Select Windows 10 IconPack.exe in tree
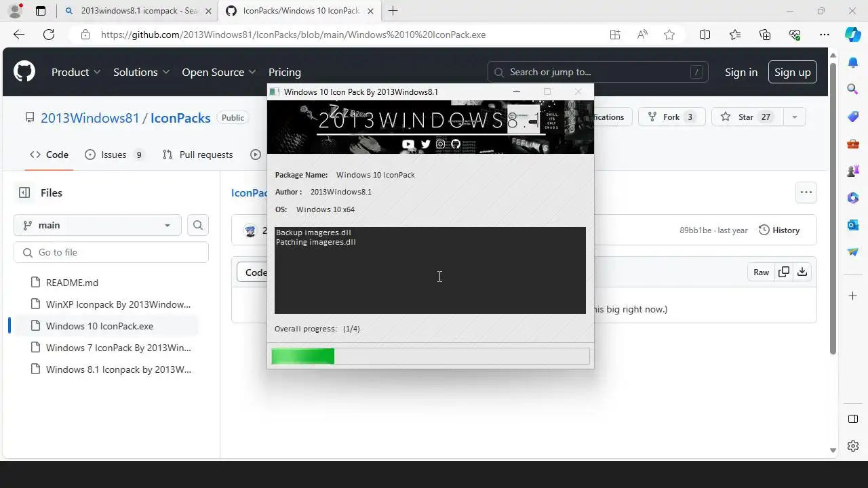Image resolution: width=868 pixels, height=488 pixels. [x=100, y=326]
